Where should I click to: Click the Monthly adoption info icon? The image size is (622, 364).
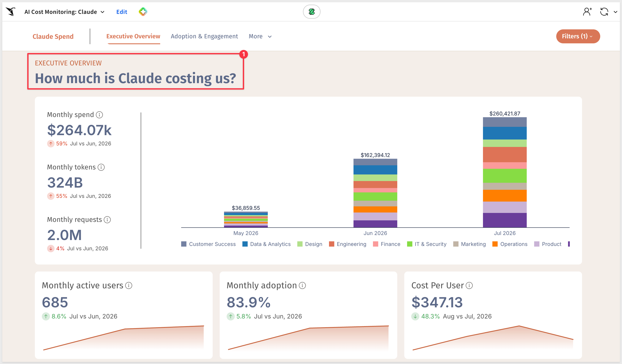(x=302, y=286)
